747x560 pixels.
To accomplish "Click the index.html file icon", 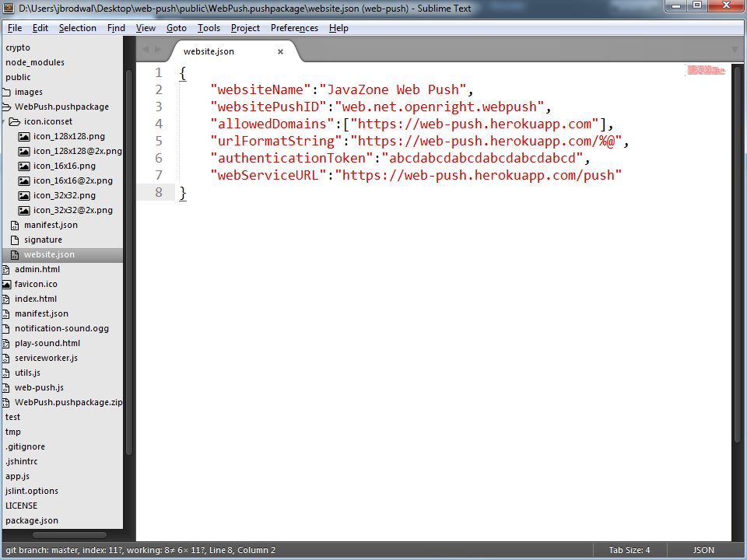I will click(5, 299).
